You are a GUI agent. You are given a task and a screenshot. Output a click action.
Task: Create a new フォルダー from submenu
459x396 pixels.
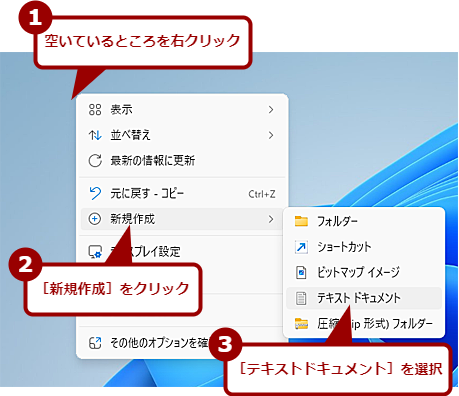point(364,221)
